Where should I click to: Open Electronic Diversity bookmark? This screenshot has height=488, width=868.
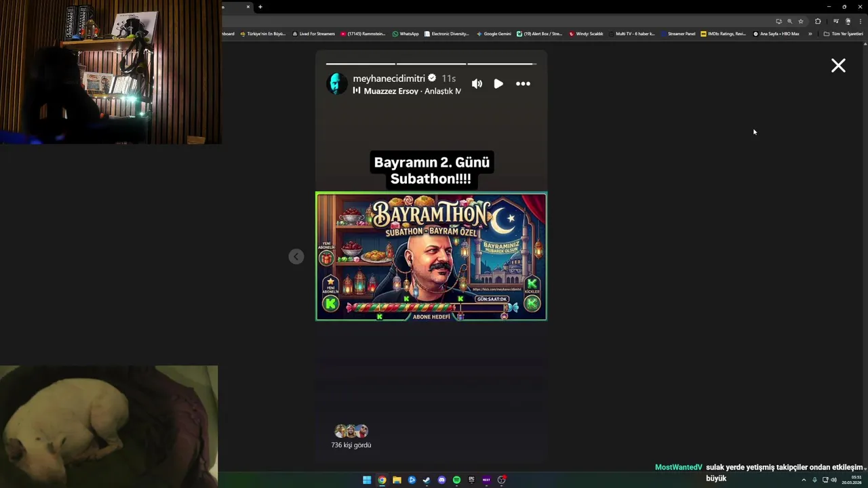pos(447,33)
